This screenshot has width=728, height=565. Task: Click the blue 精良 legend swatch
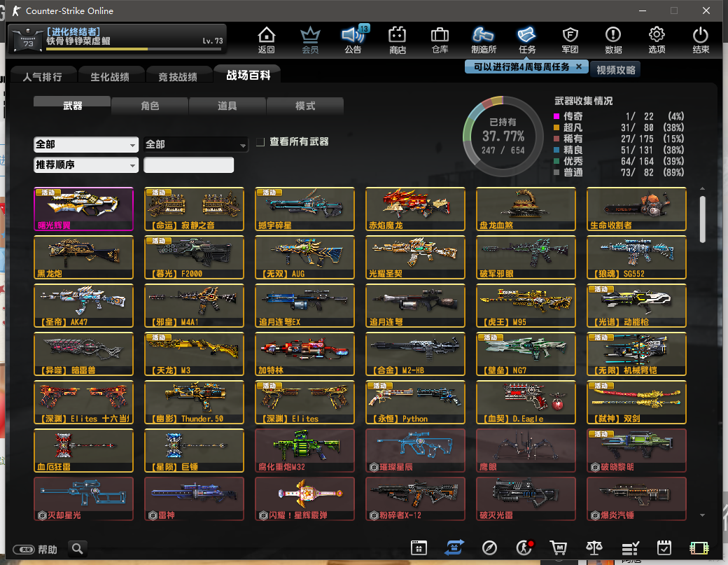(556, 150)
